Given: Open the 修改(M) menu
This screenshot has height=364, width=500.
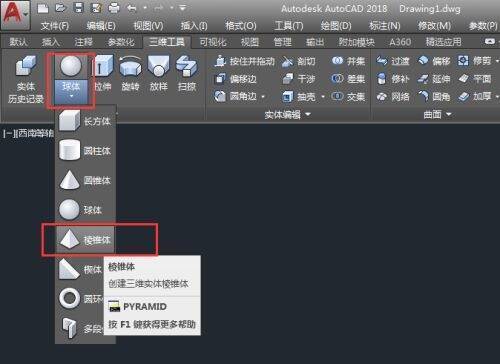Looking at the screenshot, I should pyautogui.click(x=434, y=26).
